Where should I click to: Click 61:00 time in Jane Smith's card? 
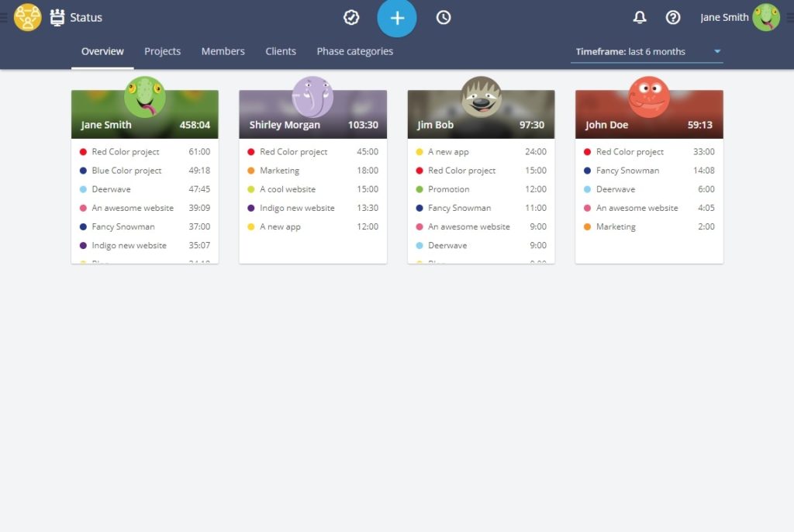pos(199,151)
